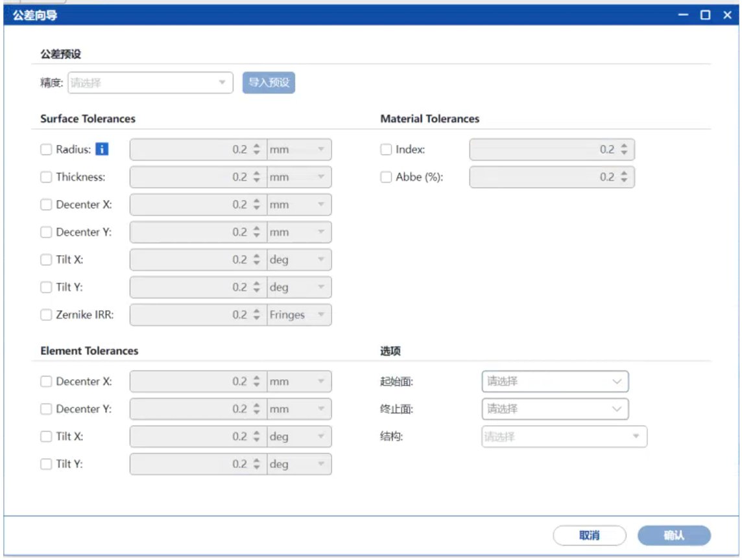This screenshot has width=742, height=560.
Task: Check the Abbe (%) checkbox
Action: [386, 177]
